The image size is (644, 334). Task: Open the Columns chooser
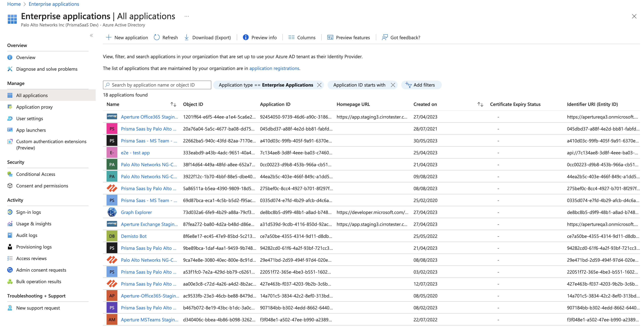tap(302, 38)
